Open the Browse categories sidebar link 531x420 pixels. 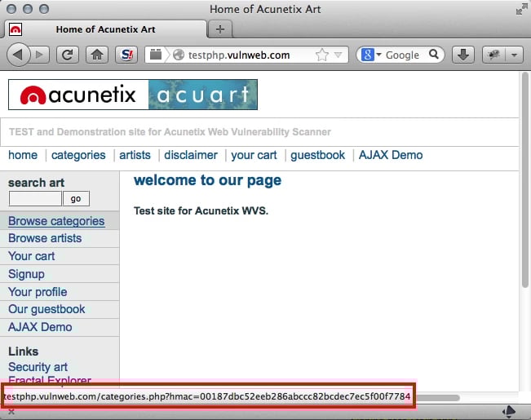pyautogui.click(x=56, y=221)
